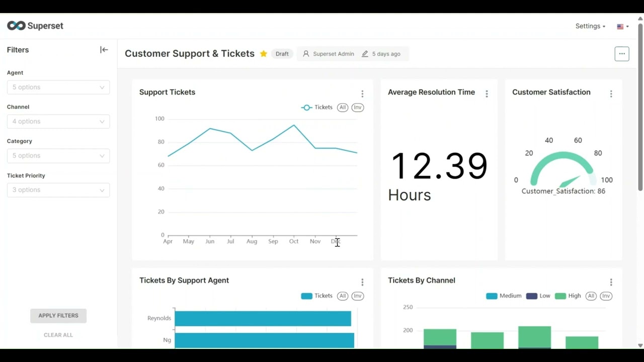This screenshot has height=362, width=644.
Task: Click the page vertical scrollbar thumb
Action: [x=640, y=107]
